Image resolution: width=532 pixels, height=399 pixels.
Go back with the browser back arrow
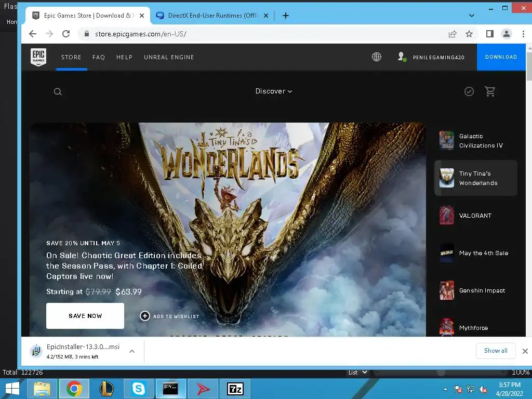pos(33,34)
